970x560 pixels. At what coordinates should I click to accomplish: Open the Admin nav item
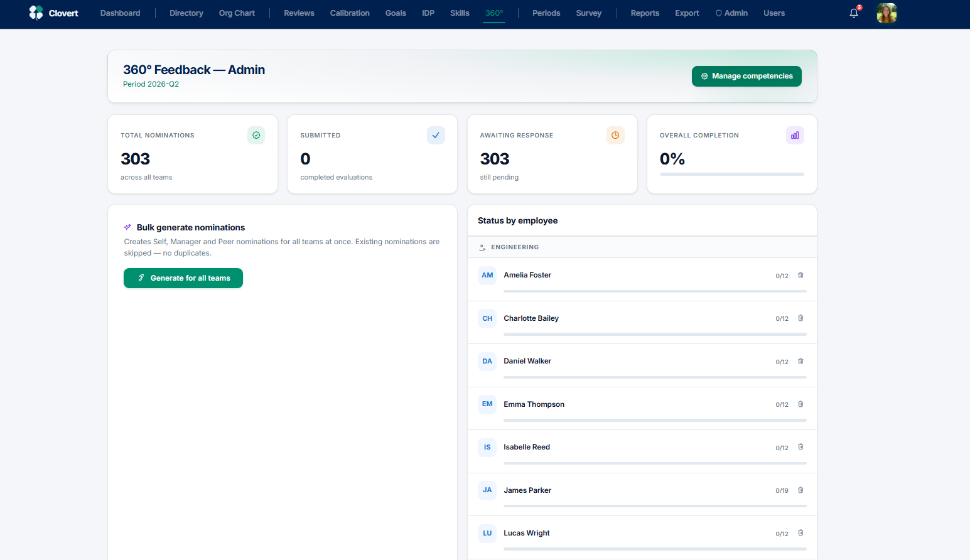[731, 13]
